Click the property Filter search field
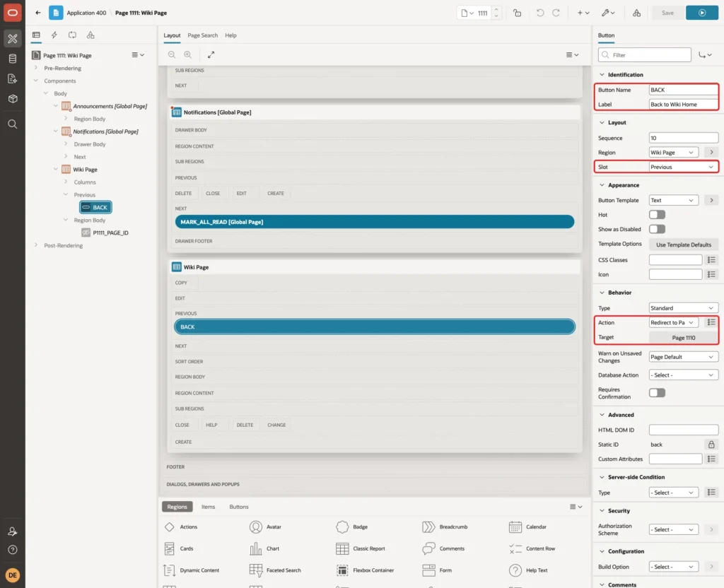The width and height of the screenshot is (724, 588). 645,55
